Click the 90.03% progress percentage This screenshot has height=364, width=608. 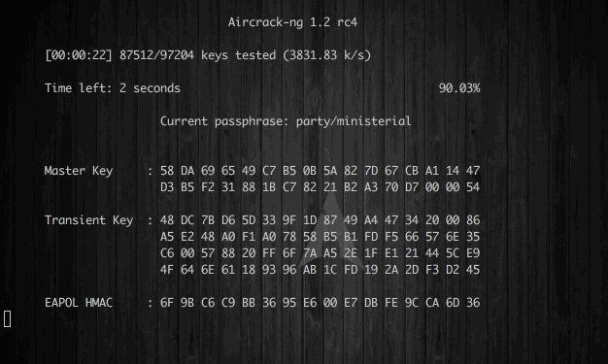459,88
